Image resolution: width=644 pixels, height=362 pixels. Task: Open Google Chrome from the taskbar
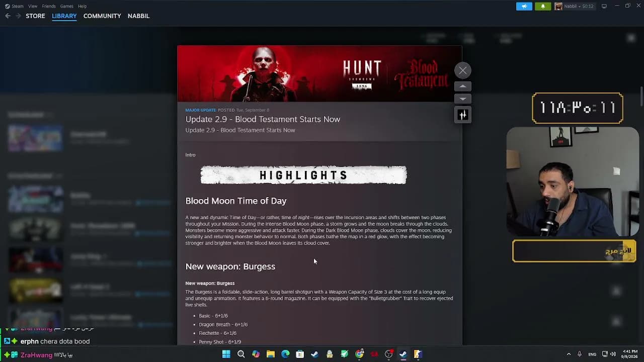tap(359, 354)
